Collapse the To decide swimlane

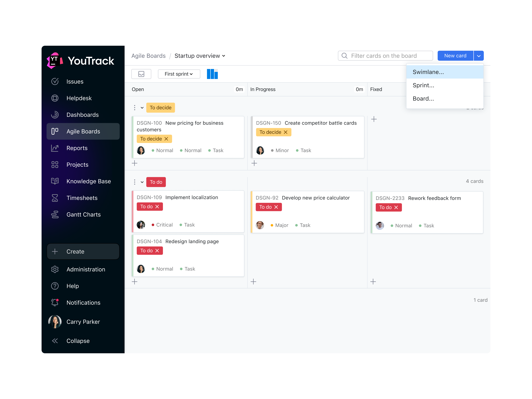coord(142,108)
